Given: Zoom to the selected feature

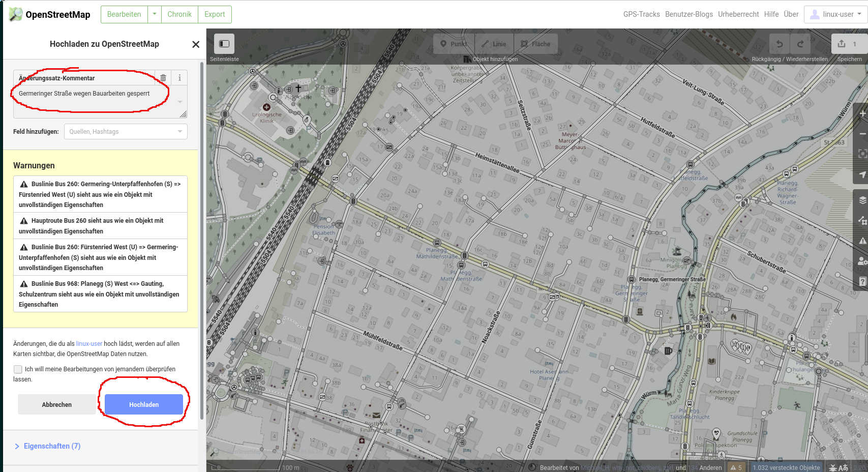Looking at the screenshot, I should point(862,154).
